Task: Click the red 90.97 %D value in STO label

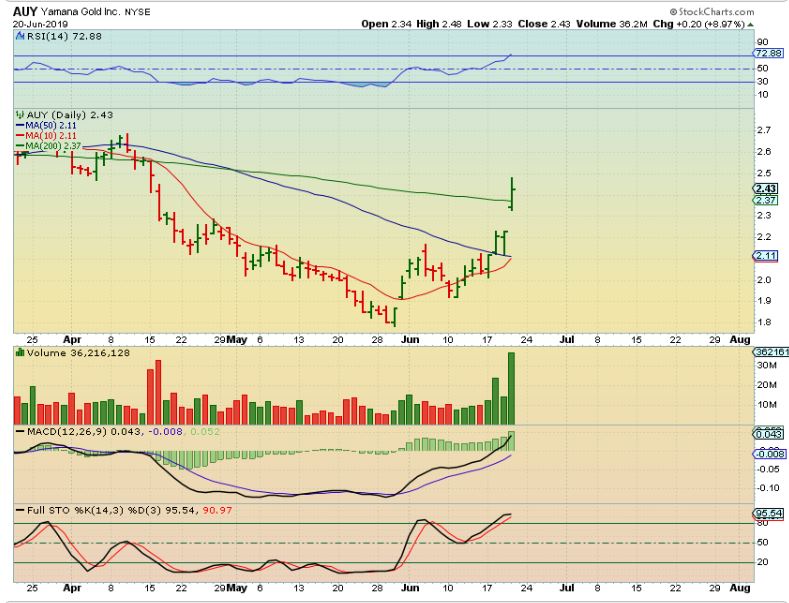Action: click(x=217, y=510)
